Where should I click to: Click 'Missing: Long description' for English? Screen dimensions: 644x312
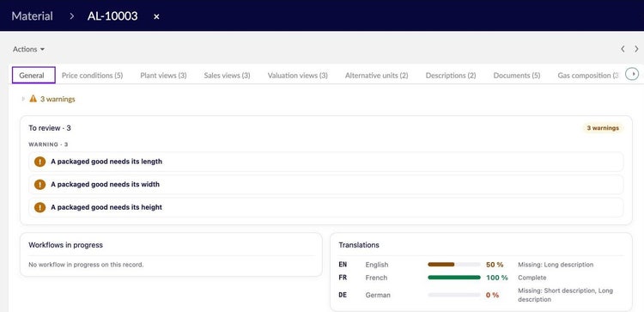click(x=556, y=265)
